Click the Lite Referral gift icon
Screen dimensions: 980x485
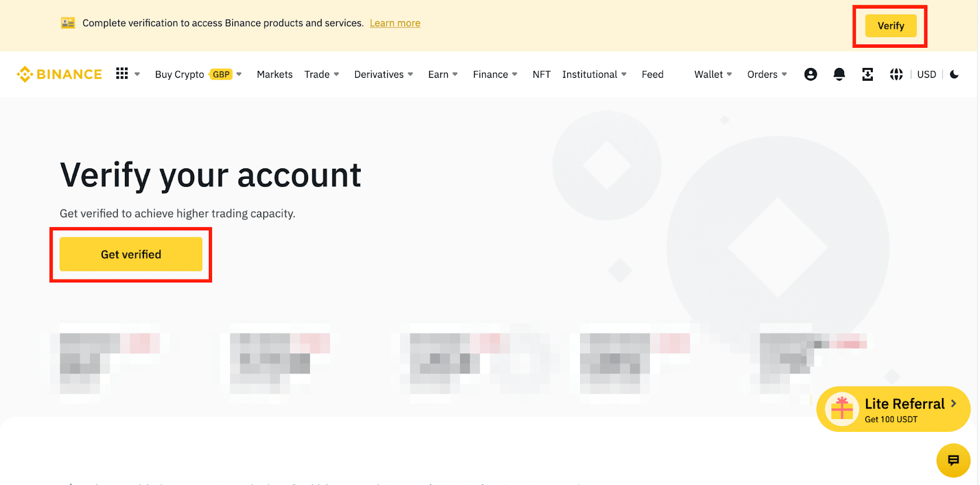pos(842,409)
